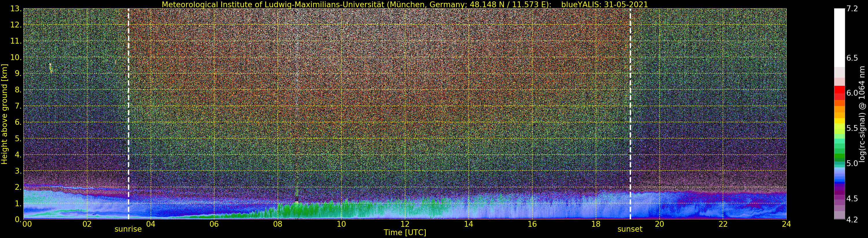Click time-axis tick label 04

coord(151,224)
